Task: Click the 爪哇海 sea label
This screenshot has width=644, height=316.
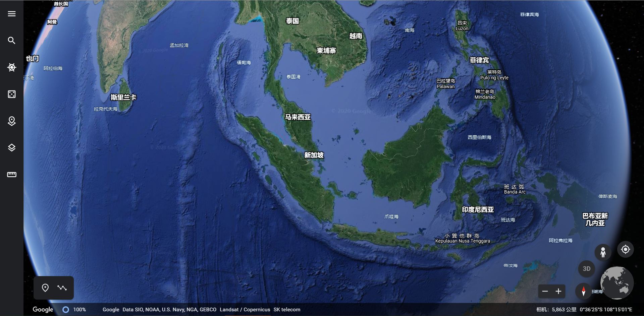Action: click(391, 217)
